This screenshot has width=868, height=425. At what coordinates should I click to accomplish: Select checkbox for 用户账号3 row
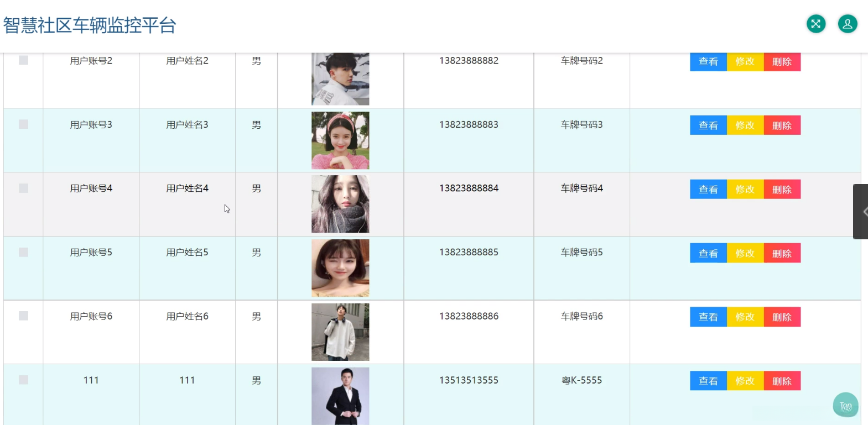(x=23, y=124)
